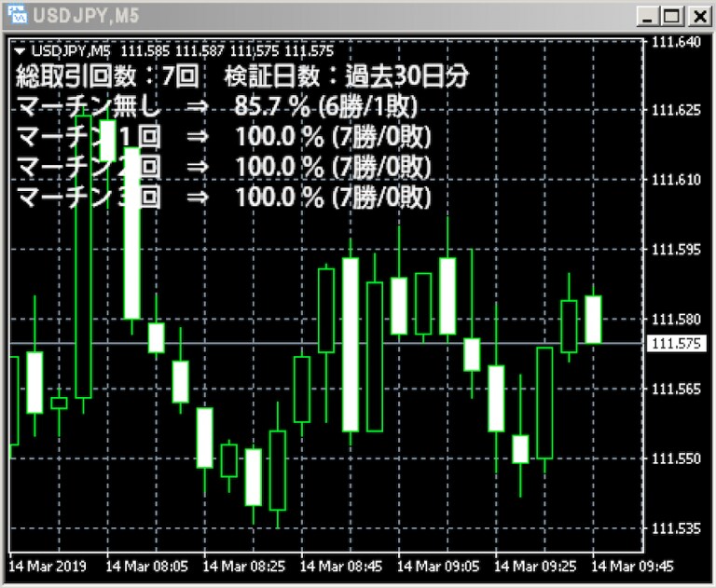Click the マーチン無し 85.7 % result line
The height and width of the screenshot is (588, 716).
click(217, 106)
